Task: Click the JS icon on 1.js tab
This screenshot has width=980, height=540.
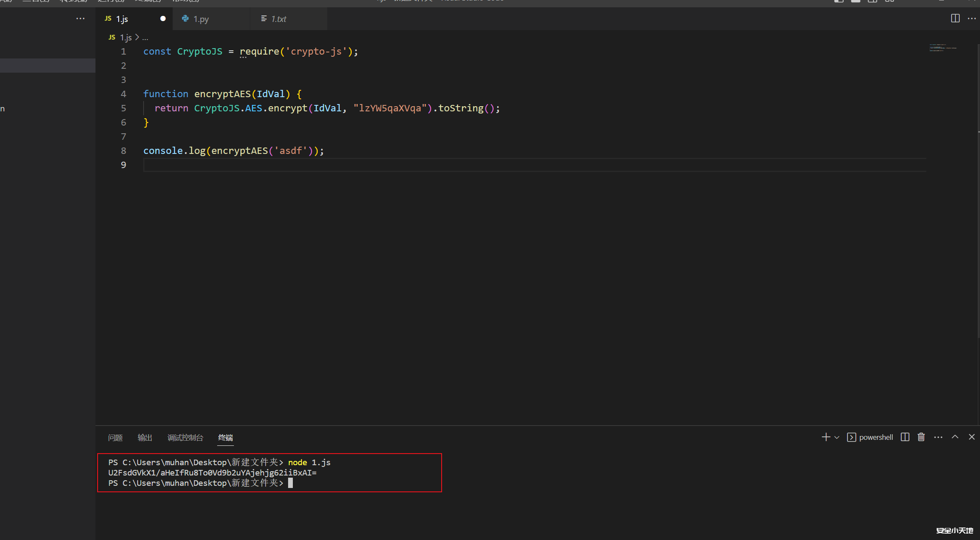Action: click(x=108, y=18)
